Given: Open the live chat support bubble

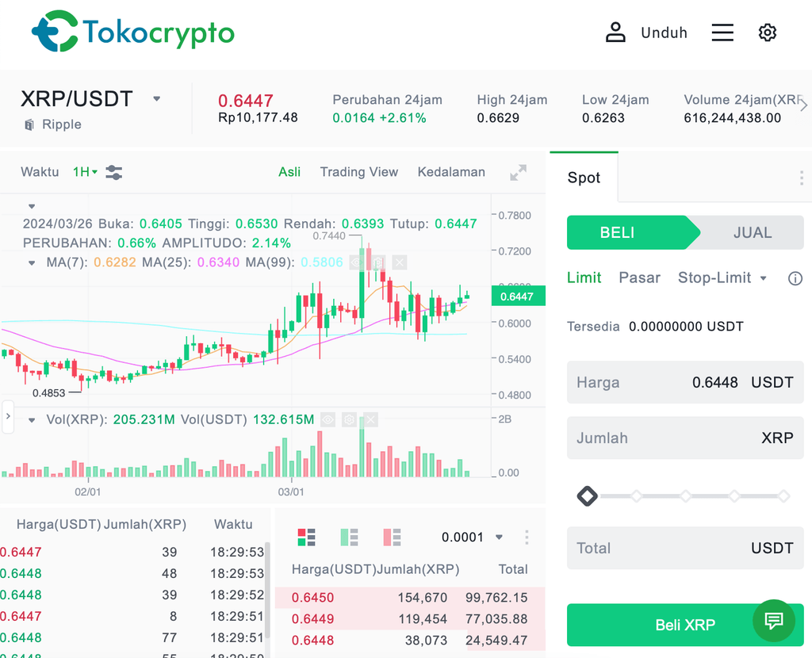Looking at the screenshot, I should [x=774, y=621].
